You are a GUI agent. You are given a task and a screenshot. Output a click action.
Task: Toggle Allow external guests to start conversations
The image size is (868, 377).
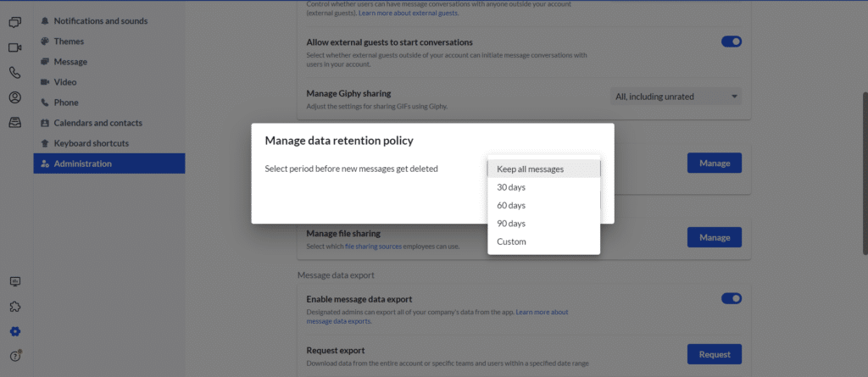(731, 42)
